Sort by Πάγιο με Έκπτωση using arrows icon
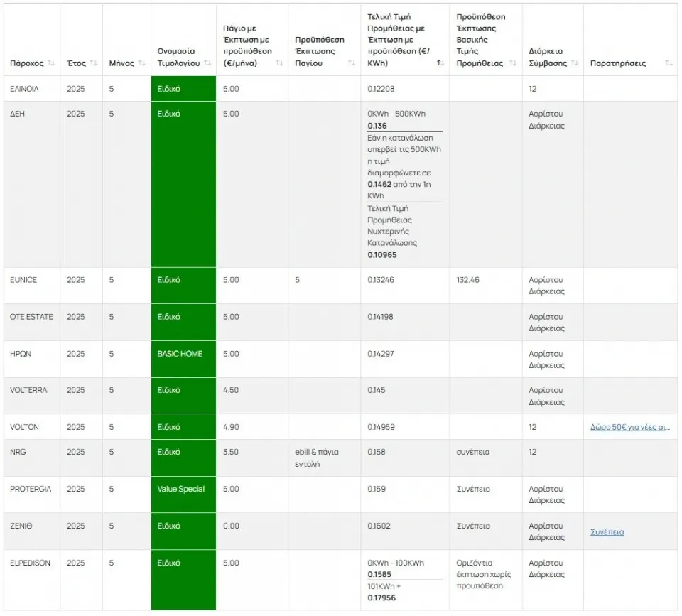The image size is (682, 616). pyautogui.click(x=279, y=63)
